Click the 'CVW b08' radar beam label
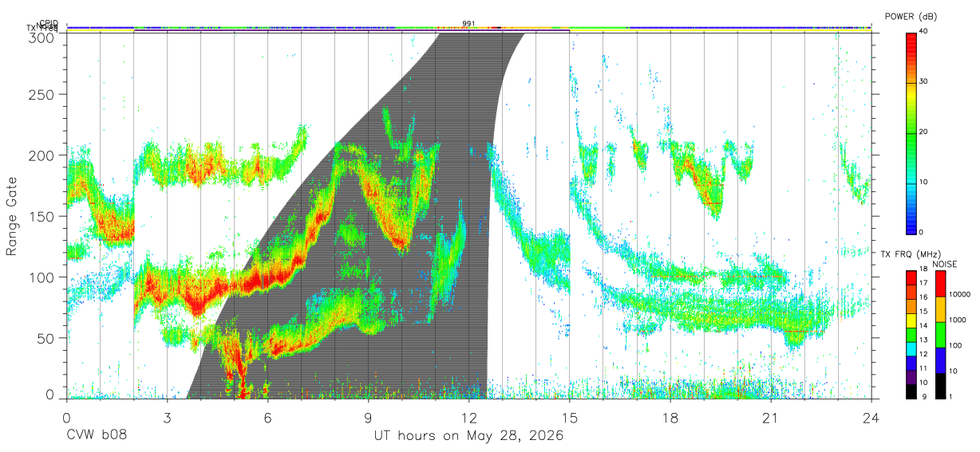980x452 pixels. coord(96,436)
